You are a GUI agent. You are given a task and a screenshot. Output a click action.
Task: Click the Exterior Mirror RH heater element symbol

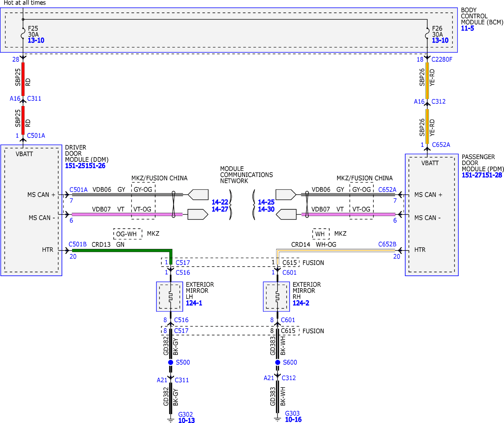coord(277,297)
